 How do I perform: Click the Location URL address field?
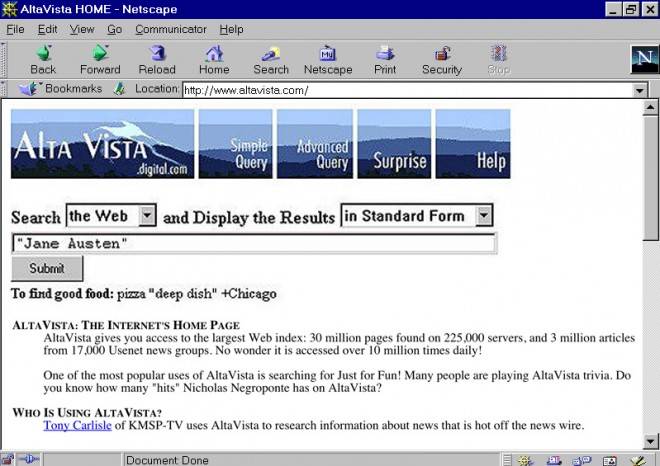pos(407,90)
